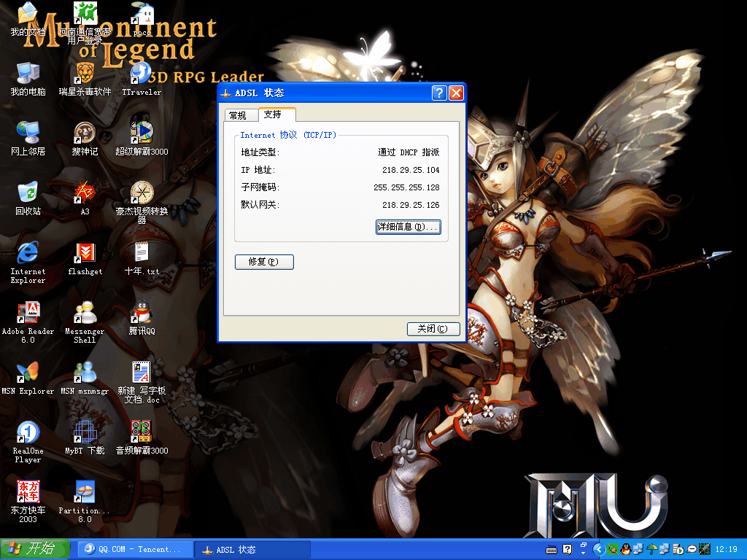Click the 关闭(C) button in dialog
This screenshot has height=560, width=747.
433,329
